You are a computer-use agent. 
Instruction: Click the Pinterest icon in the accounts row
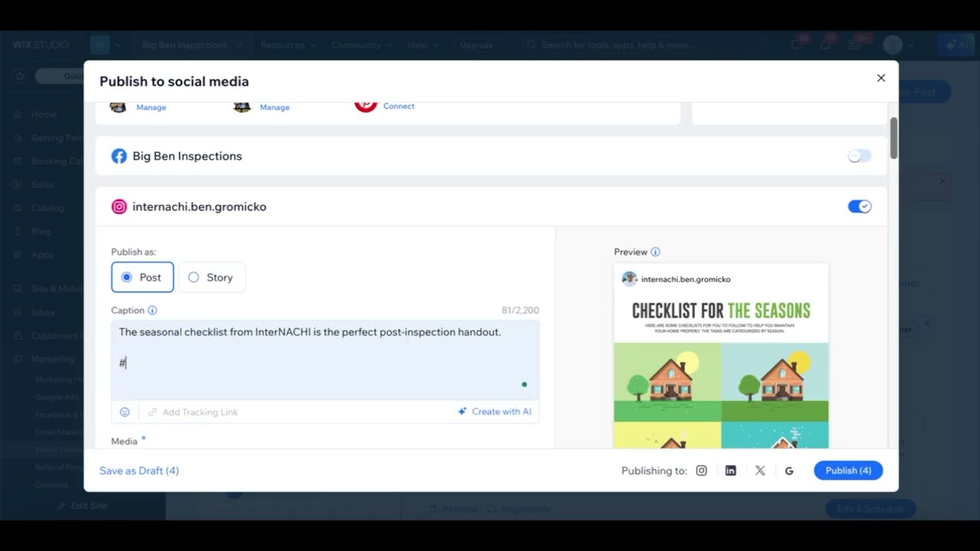coord(366,106)
